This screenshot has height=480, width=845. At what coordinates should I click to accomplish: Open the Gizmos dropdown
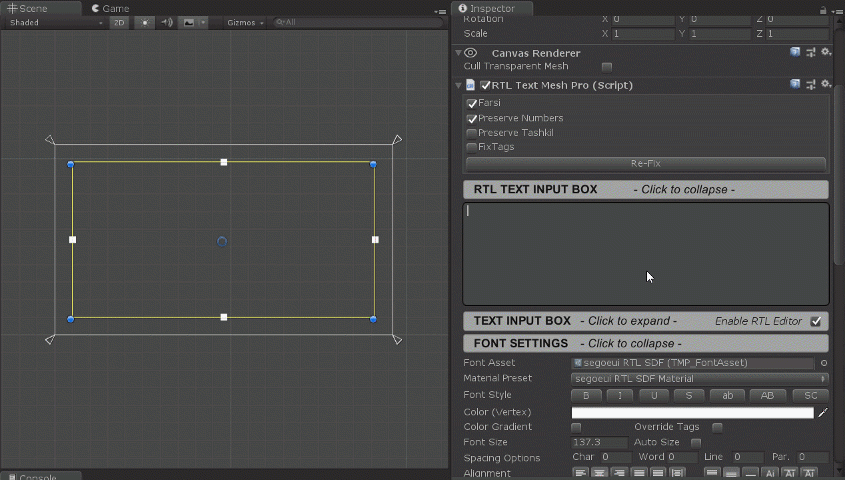click(x=245, y=23)
